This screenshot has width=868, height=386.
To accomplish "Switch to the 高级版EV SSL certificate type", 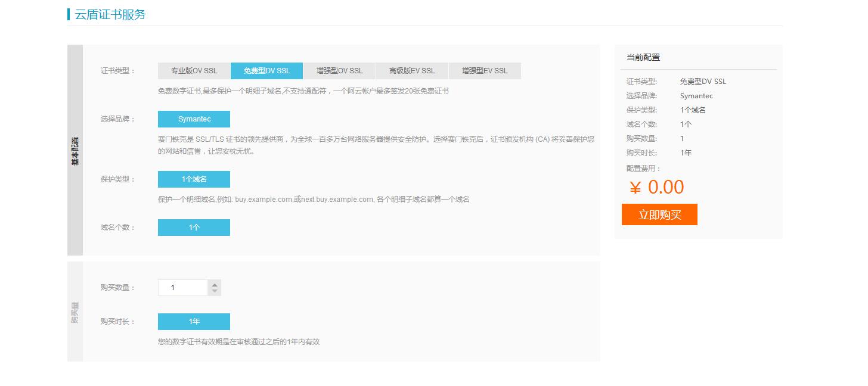I will (412, 71).
